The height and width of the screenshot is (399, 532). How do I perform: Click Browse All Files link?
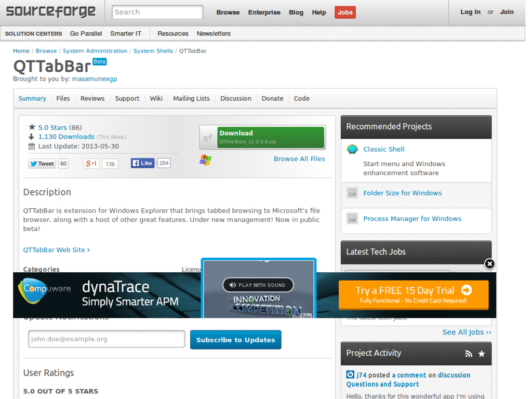click(299, 159)
